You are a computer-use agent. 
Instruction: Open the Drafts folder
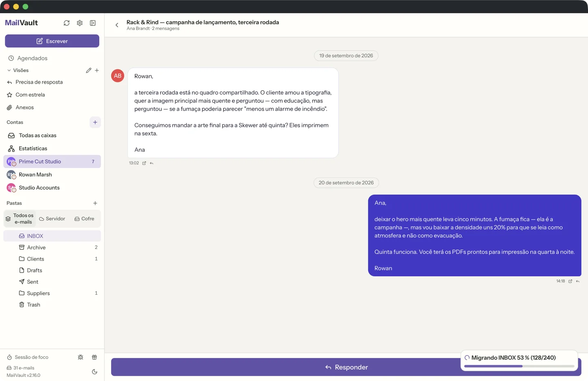(x=52, y=270)
